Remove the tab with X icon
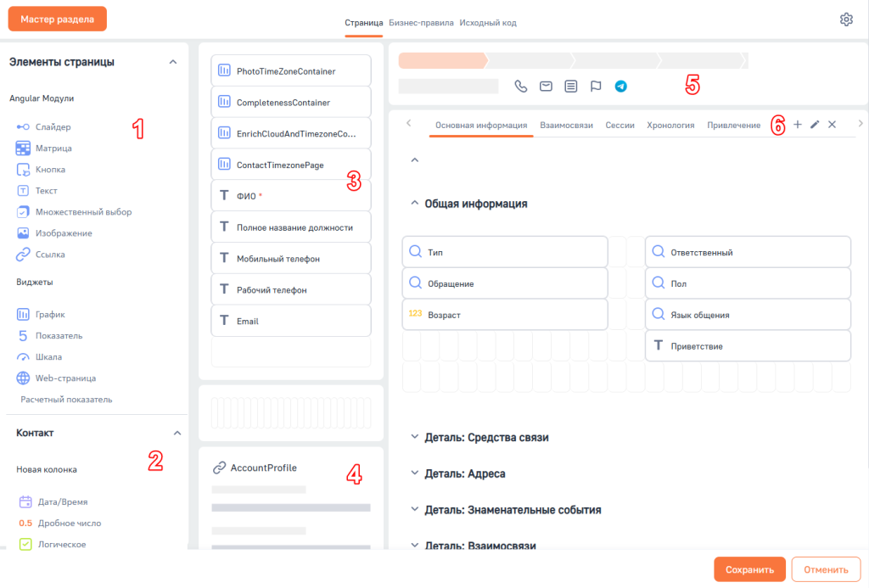 832,125
